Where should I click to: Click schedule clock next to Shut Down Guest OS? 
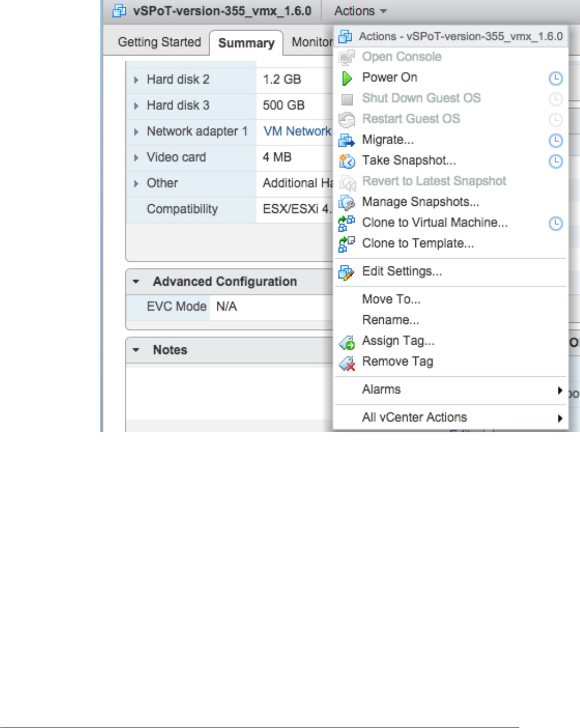(x=556, y=99)
